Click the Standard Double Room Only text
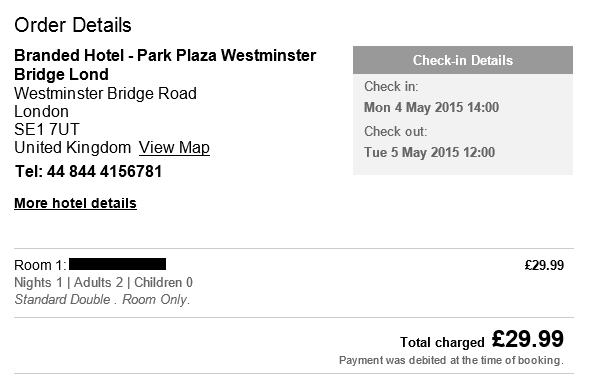The width and height of the screenshot is (589, 381). pyautogui.click(x=102, y=299)
